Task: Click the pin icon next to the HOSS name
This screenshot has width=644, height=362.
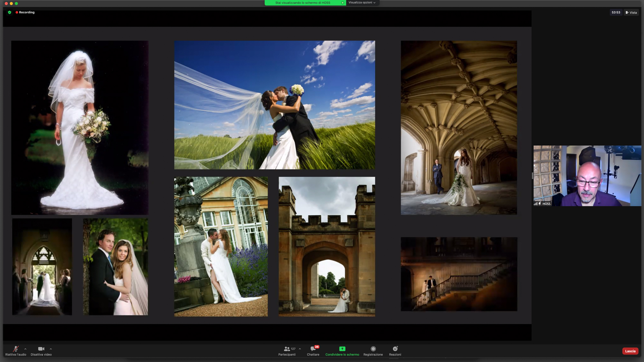Action: click(540, 204)
